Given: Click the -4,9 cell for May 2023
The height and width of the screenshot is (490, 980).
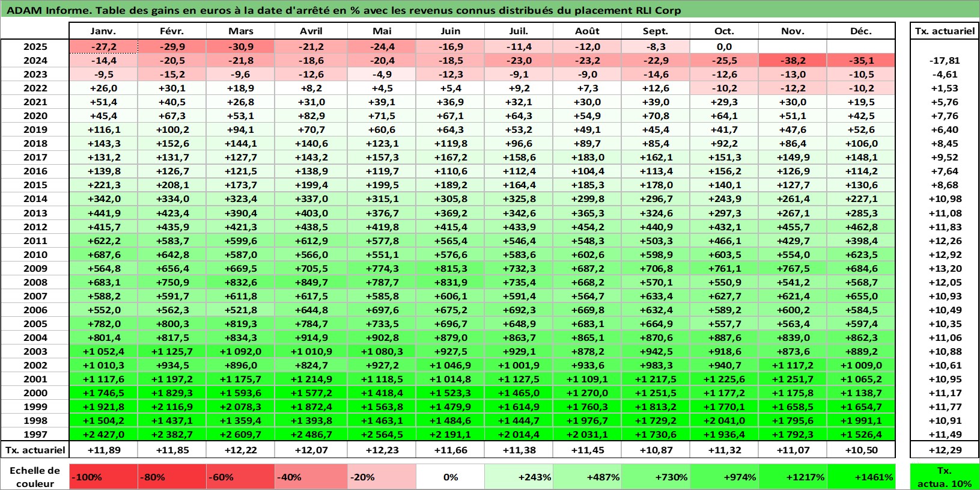Looking at the screenshot, I should tap(382, 74).
